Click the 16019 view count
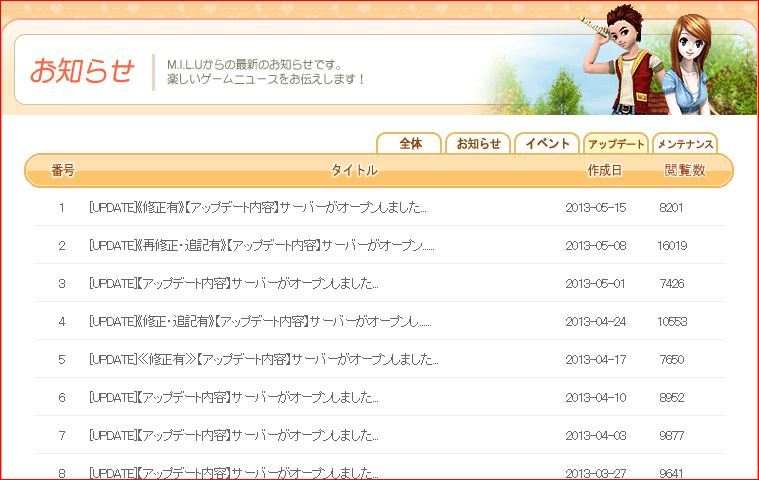The image size is (759, 480). [x=671, y=246]
